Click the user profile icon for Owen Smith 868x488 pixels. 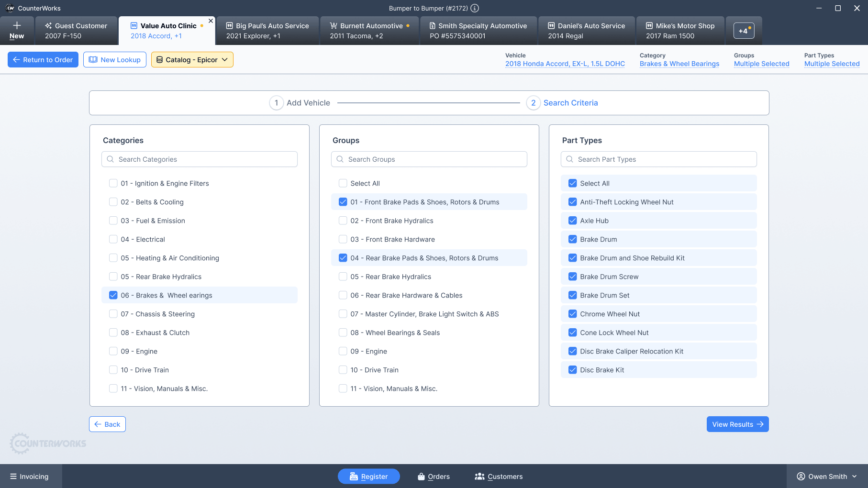801,477
